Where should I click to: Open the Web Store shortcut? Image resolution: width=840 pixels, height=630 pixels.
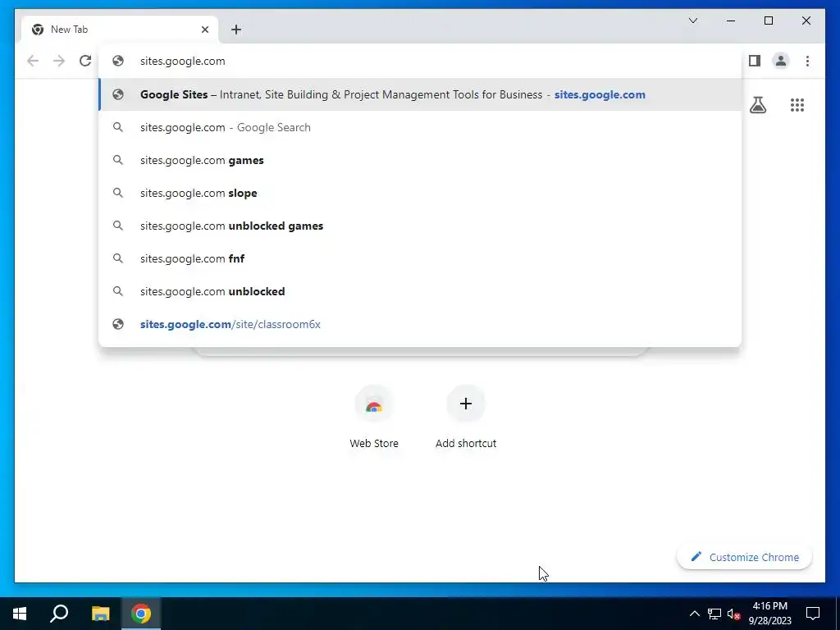(x=374, y=418)
